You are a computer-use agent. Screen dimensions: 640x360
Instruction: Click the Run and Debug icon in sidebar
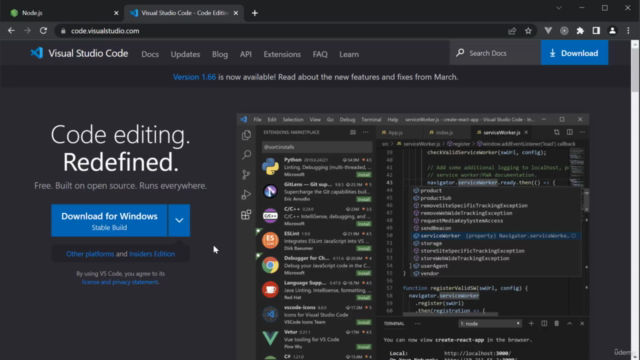point(246,195)
